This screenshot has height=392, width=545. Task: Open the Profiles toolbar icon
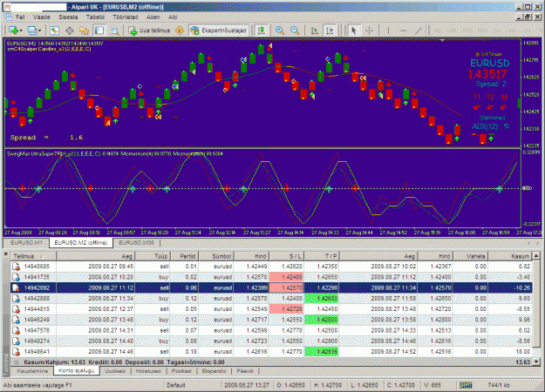pyautogui.click(x=31, y=30)
